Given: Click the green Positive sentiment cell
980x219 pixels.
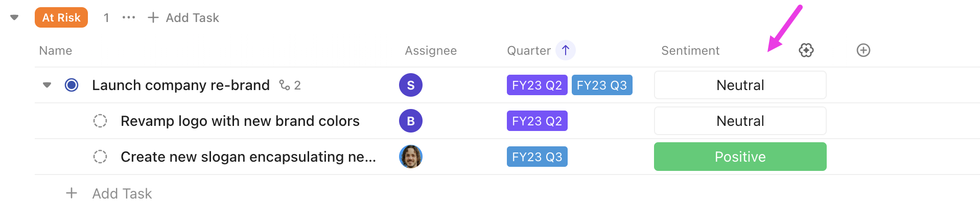Looking at the screenshot, I should 740,157.
